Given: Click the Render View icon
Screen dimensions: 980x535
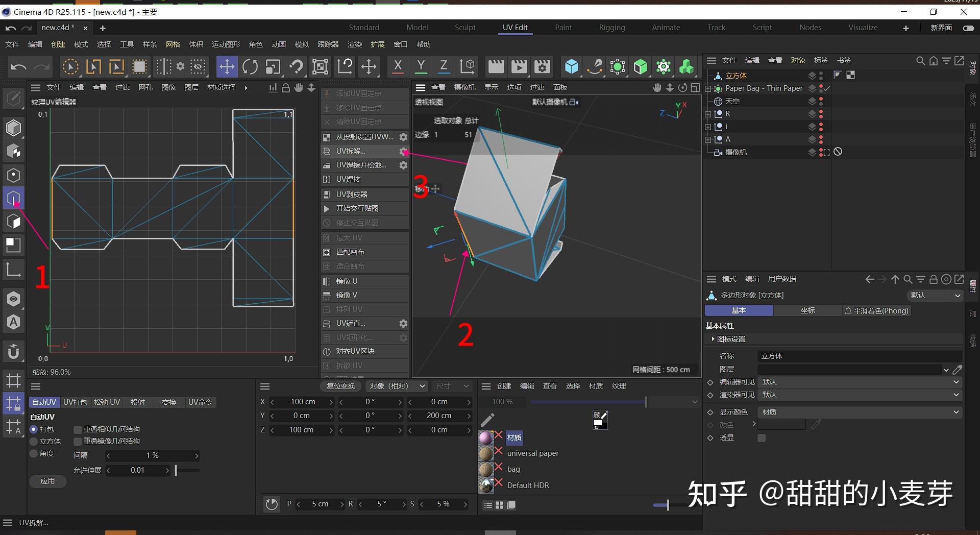Looking at the screenshot, I should pyautogui.click(x=496, y=66).
